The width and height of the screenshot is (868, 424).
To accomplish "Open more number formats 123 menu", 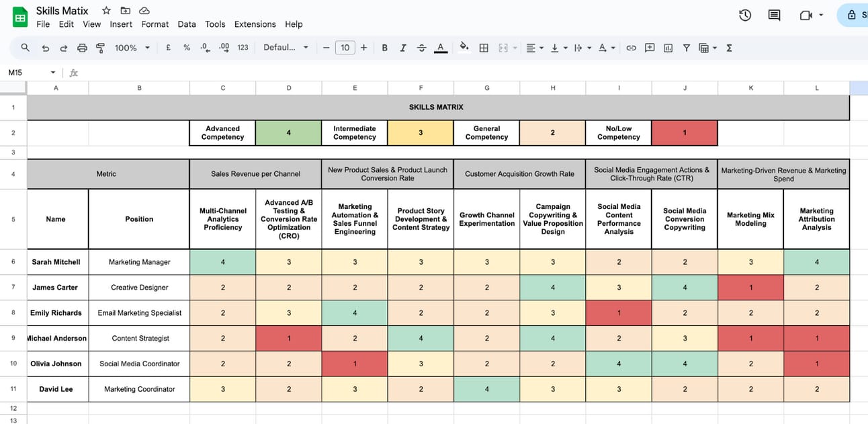I will point(243,48).
